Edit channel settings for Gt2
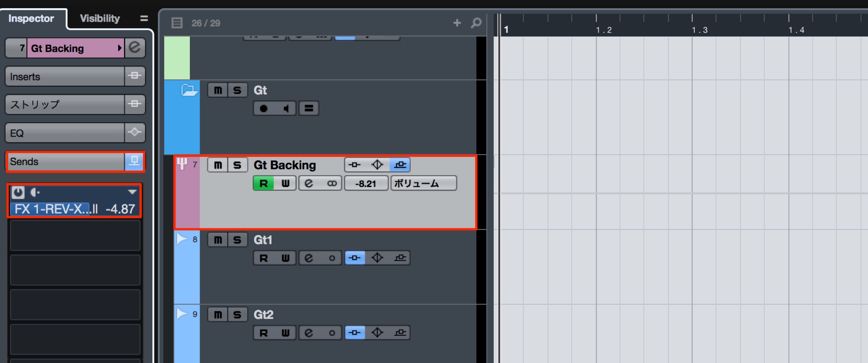868x363 pixels. (x=309, y=333)
